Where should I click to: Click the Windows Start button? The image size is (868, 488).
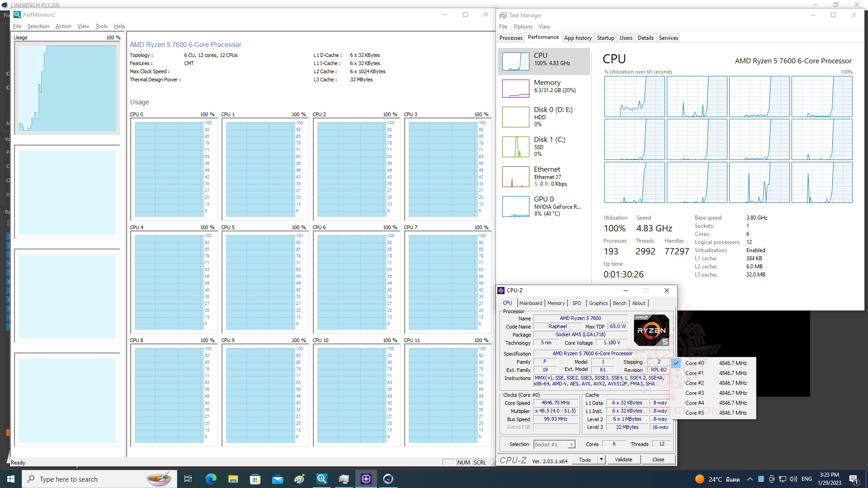[11, 479]
